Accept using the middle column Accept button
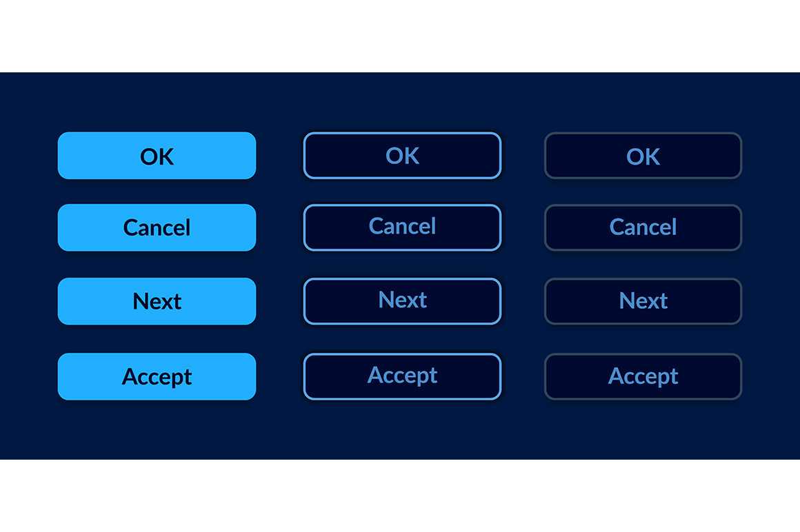This screenshot has width=800, height=532. coord(402,376)
